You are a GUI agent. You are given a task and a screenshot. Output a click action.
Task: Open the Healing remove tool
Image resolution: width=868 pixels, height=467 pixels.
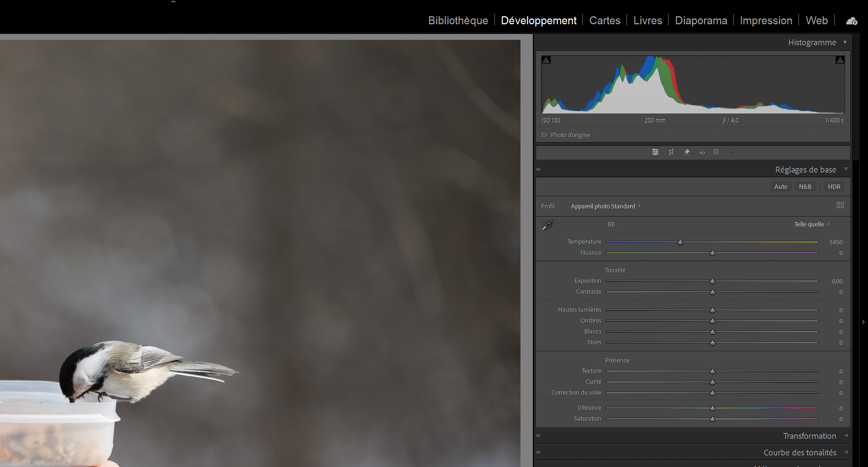[687, 152]
